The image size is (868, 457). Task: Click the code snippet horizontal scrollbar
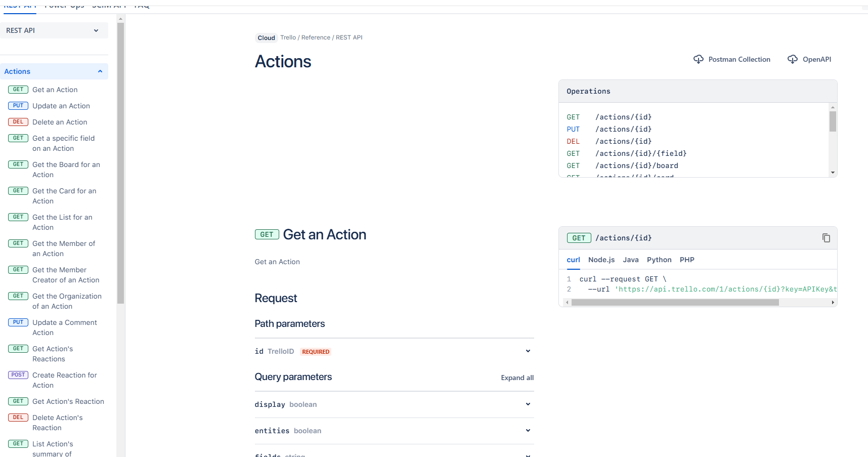coord(675,302)
